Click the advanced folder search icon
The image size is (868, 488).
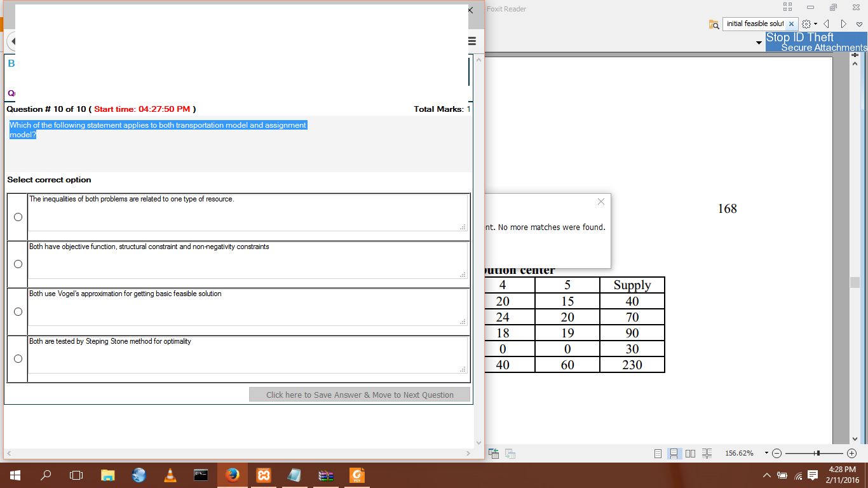click(714, 24)
